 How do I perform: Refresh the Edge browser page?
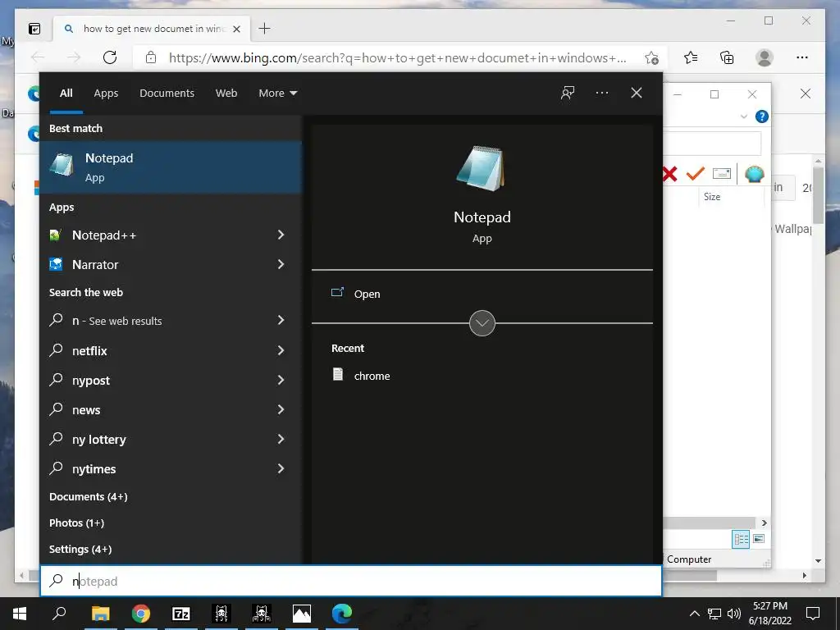coord(110,57)
